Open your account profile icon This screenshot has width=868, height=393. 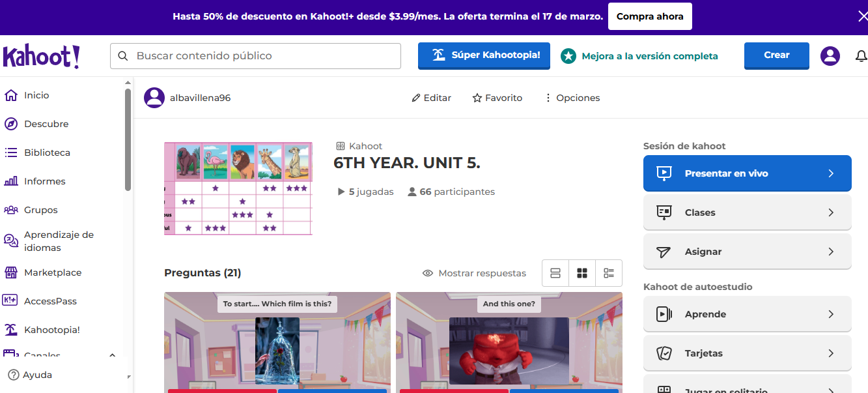tap(830, 56)
